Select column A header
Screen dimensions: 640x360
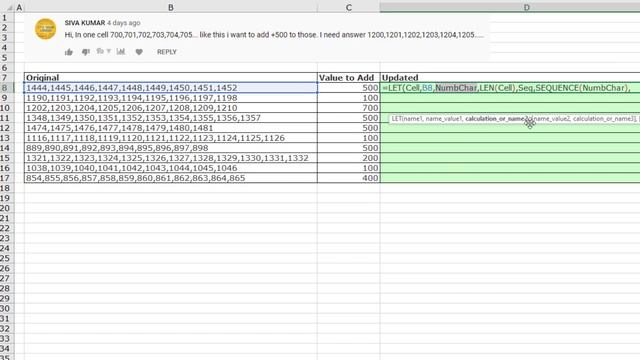pos(19,7)
